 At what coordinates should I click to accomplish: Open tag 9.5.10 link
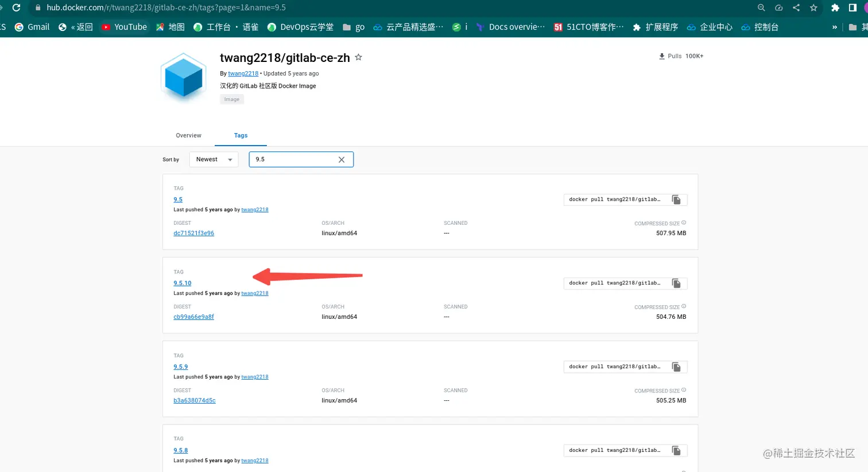tap(183, 283)
